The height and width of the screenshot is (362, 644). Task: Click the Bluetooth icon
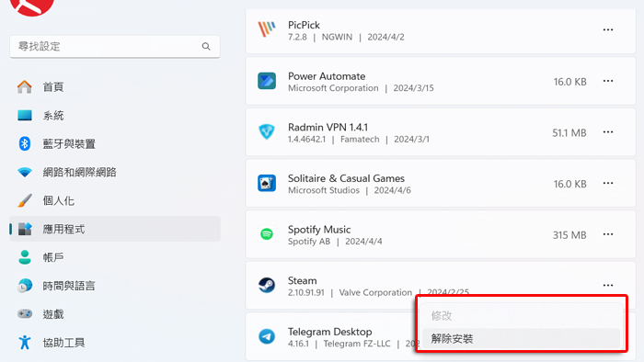(25, 144)
